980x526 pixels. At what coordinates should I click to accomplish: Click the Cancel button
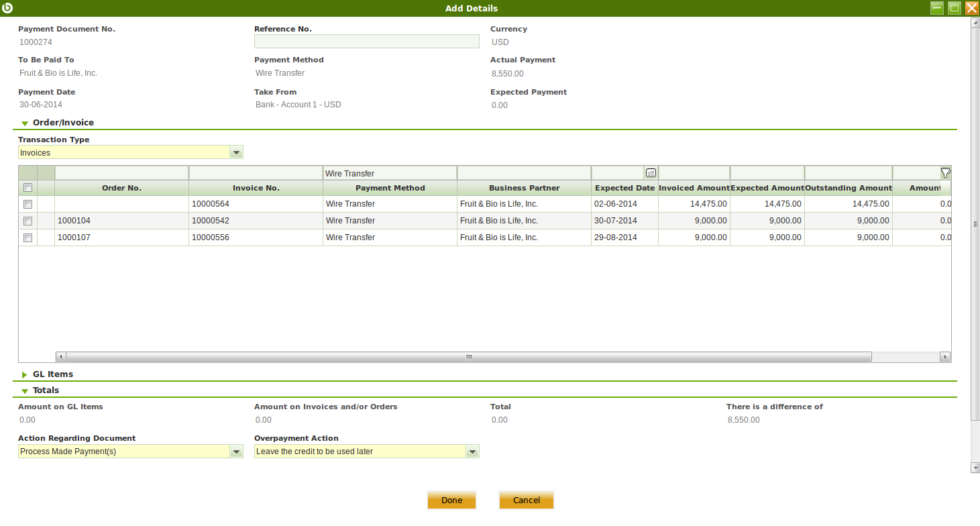pos(526,500)
